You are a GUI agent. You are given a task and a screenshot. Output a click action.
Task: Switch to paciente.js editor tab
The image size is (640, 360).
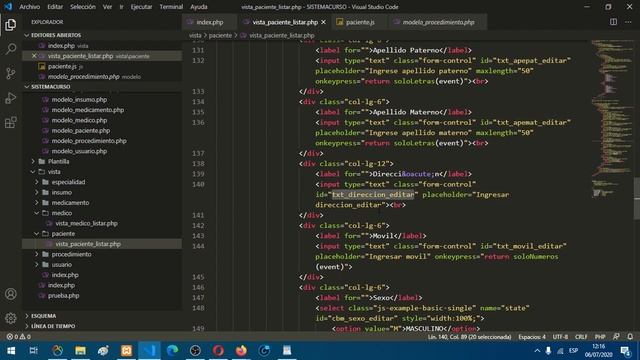pyautogui.click(x=360, y=22)
